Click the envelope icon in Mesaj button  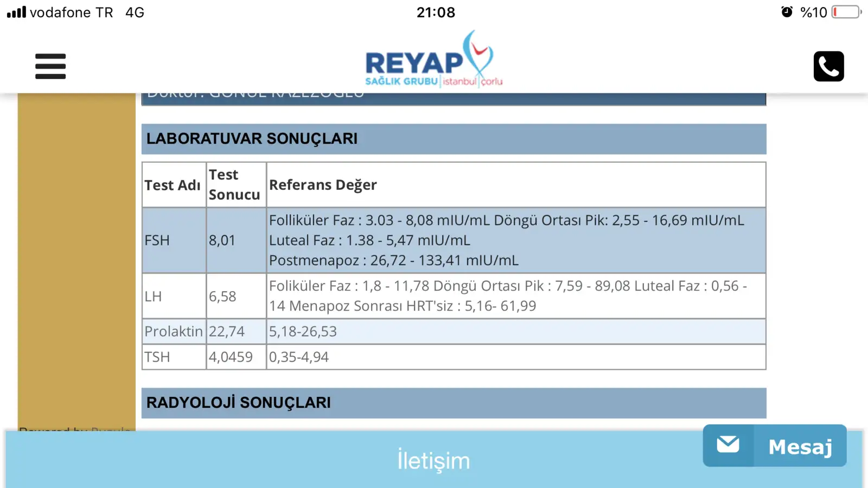pos(727,445)
